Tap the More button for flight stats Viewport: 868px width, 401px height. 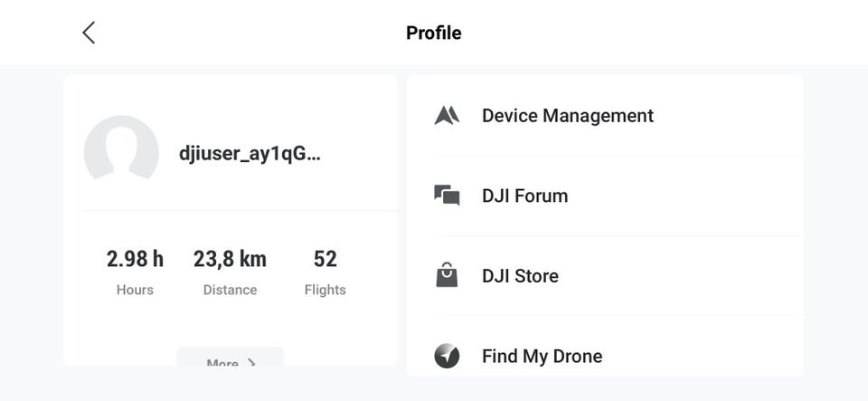[x=231, y=357]
